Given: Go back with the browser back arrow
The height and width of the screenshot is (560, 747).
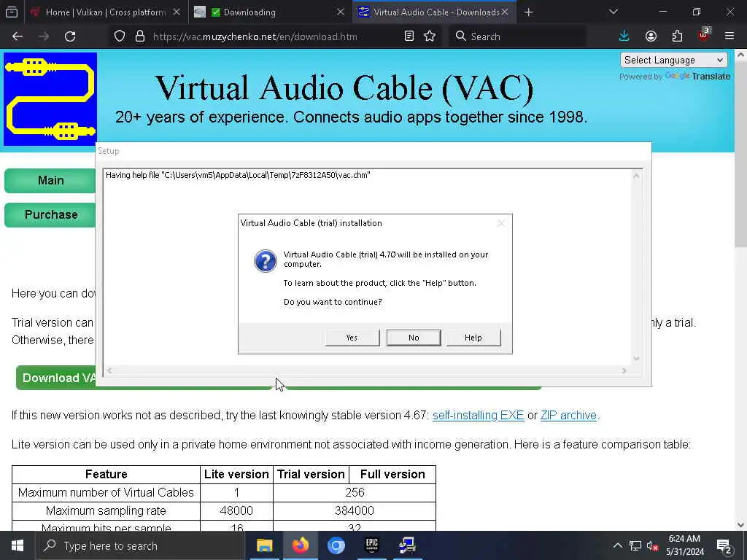Looking at the screenshot, I should point(18,36).
